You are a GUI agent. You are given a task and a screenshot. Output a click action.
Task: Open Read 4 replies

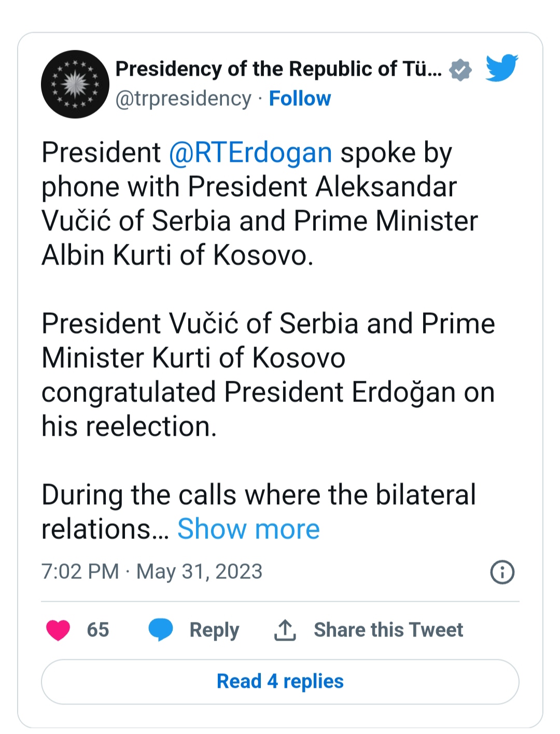280,682
